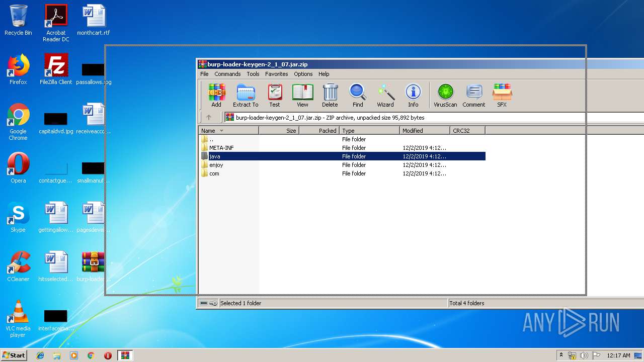Viewport: 644px width, 362px height.
Task: Show hidden system tray icons
Action: click(x=561, y=355)
